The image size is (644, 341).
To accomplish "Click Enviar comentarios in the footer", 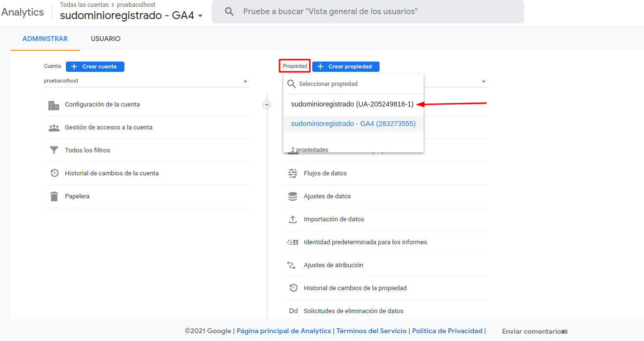I will 533,331.
